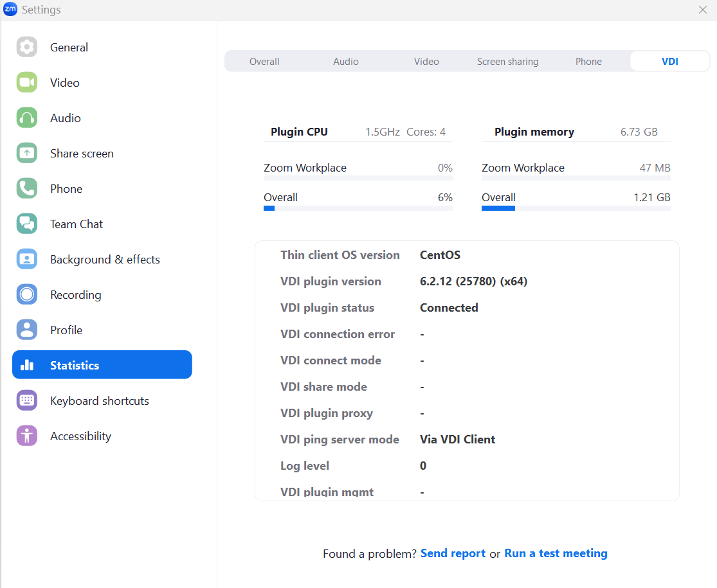Click the VDI ping server mode label

340,440
